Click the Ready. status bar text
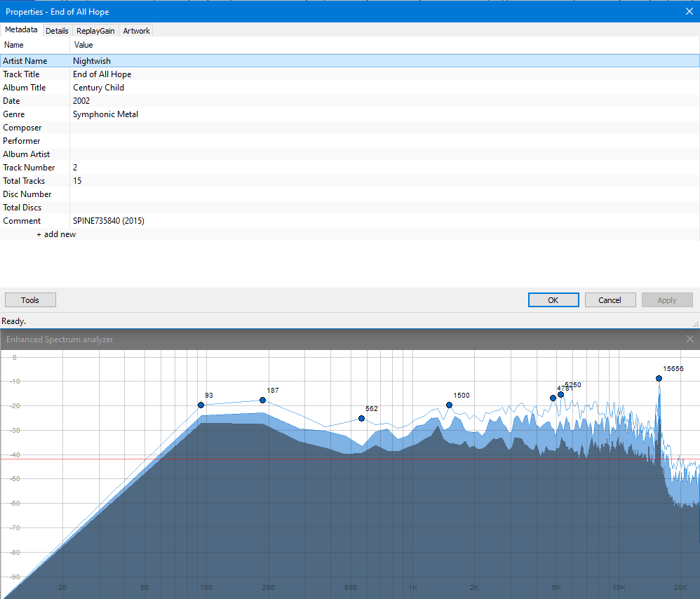The height and width of the screenshot is (599, 700). coord(14,321)
